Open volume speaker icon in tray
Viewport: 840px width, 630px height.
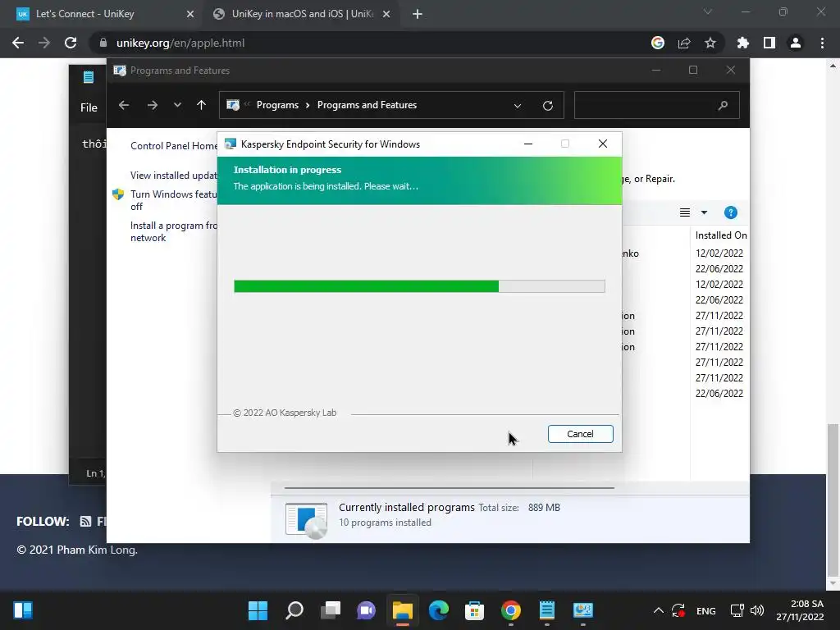coord(757,610)
